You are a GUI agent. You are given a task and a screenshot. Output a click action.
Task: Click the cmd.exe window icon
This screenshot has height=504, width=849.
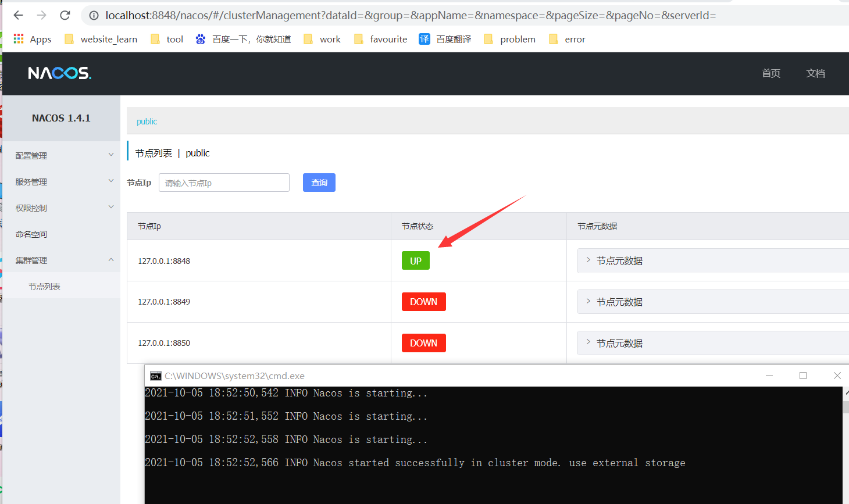tap(155, 376)
